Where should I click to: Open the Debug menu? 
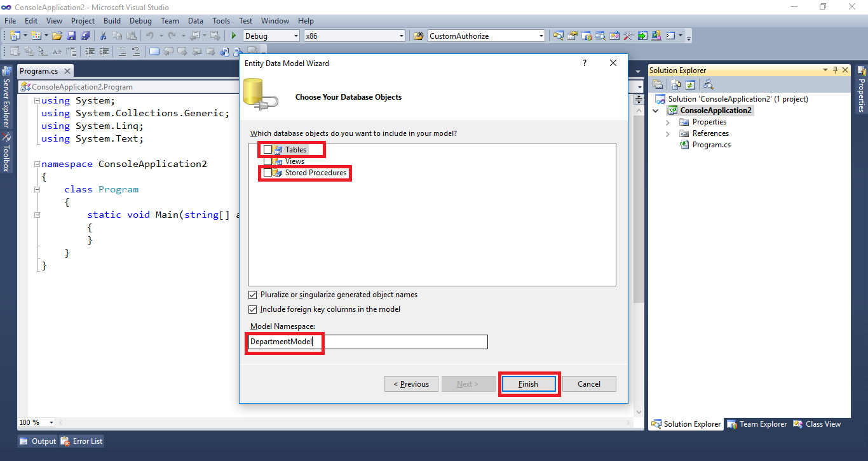140,20
